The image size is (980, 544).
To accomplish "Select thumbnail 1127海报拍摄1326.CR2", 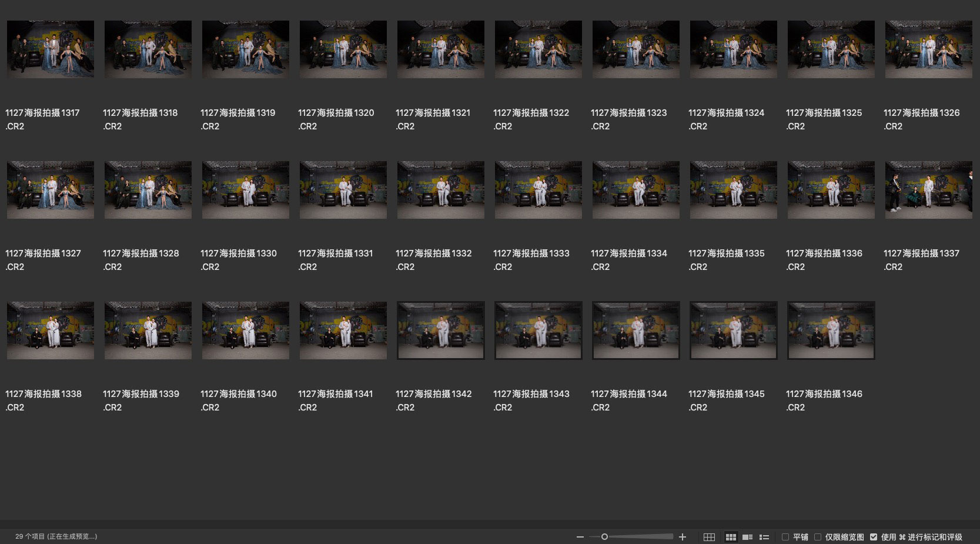I will pos(929,49).
